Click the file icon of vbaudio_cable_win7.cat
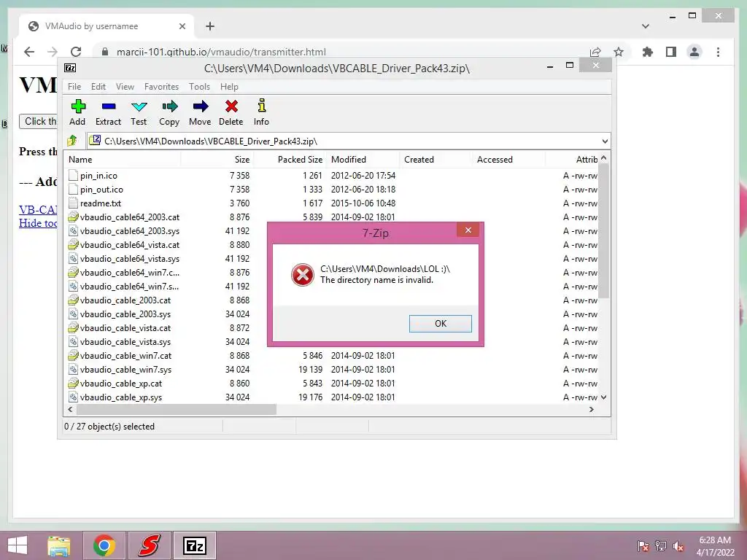Screen dimensions: 747x560 point(73,355)
